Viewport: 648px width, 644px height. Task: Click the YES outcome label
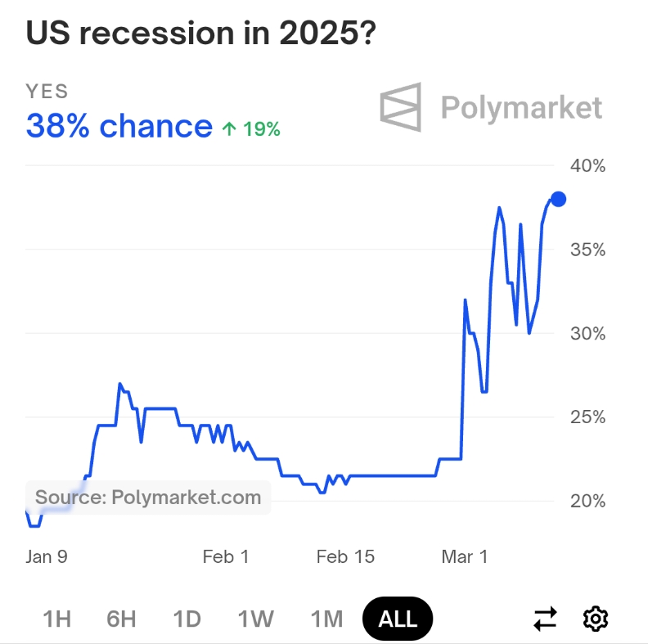47,92
